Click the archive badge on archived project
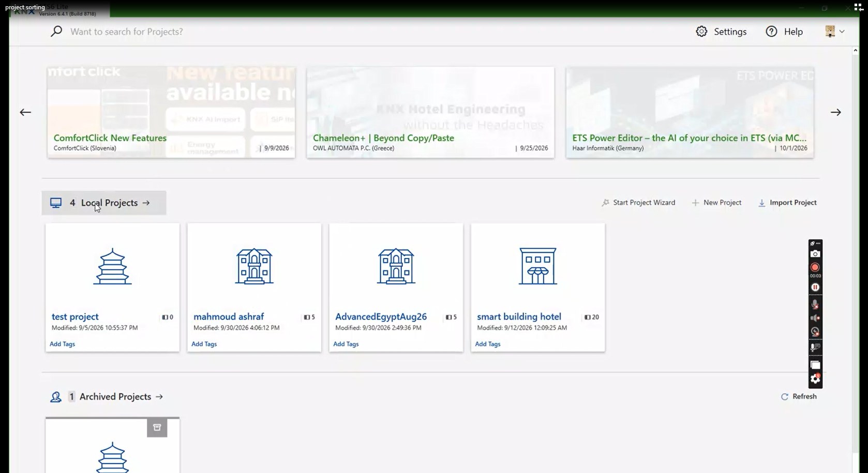 click(x=157, y=428)
